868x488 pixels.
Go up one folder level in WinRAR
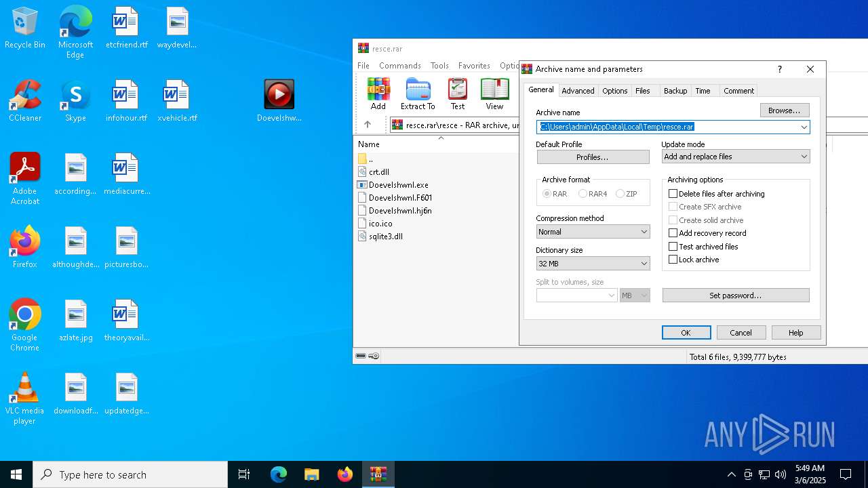click(368, 125)
